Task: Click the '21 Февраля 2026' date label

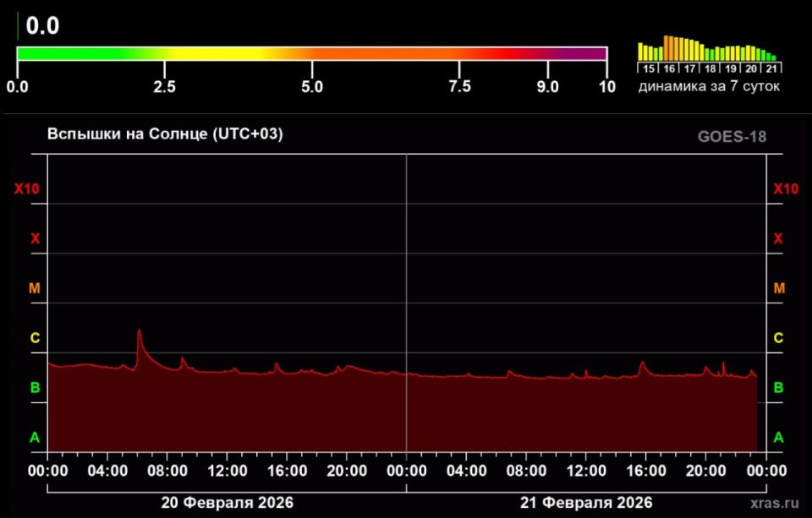Action: [586, 503]
